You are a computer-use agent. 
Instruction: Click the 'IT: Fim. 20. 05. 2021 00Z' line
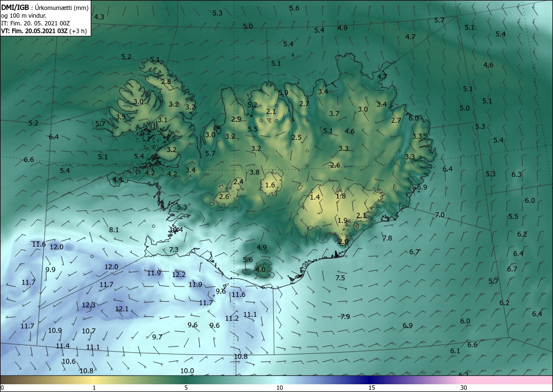[x=35, y=23]
